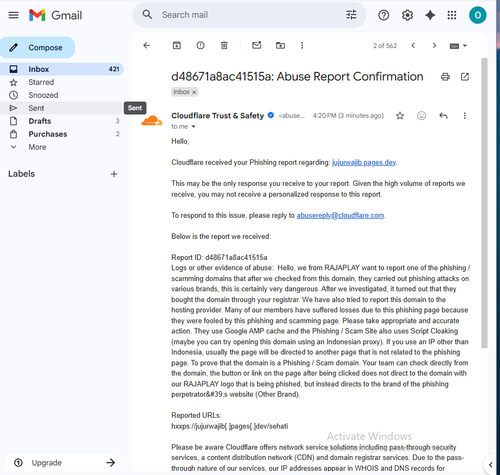The height and width of the screenshot is (475, 500).
Task: Add emoji reaction to message
Action: pyautogui.click(x=421, y=116)
